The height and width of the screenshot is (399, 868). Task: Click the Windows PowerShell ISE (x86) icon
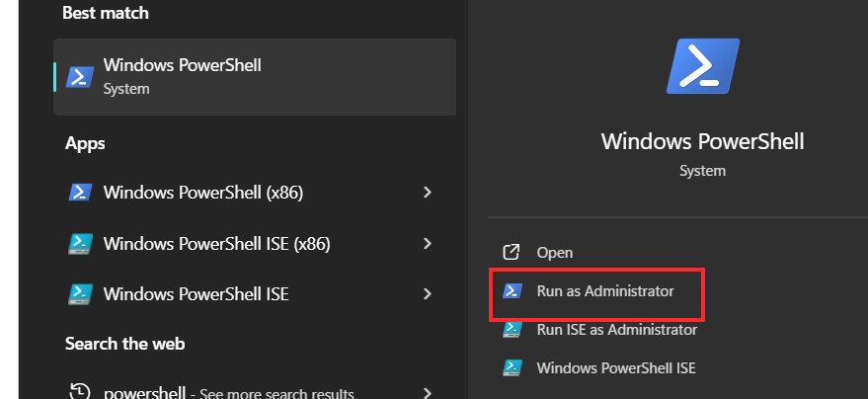[80, 244]
